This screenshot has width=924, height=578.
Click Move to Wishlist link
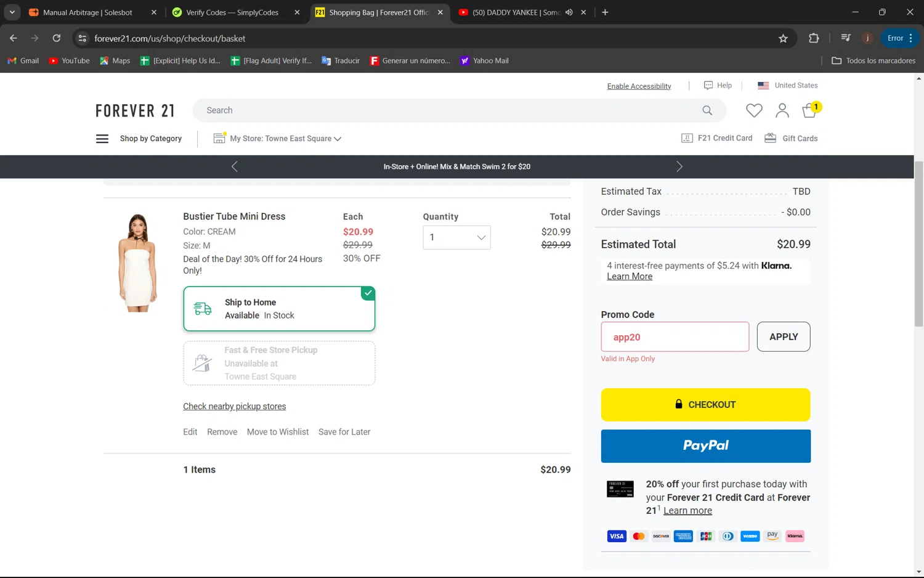tap(278, 432)
